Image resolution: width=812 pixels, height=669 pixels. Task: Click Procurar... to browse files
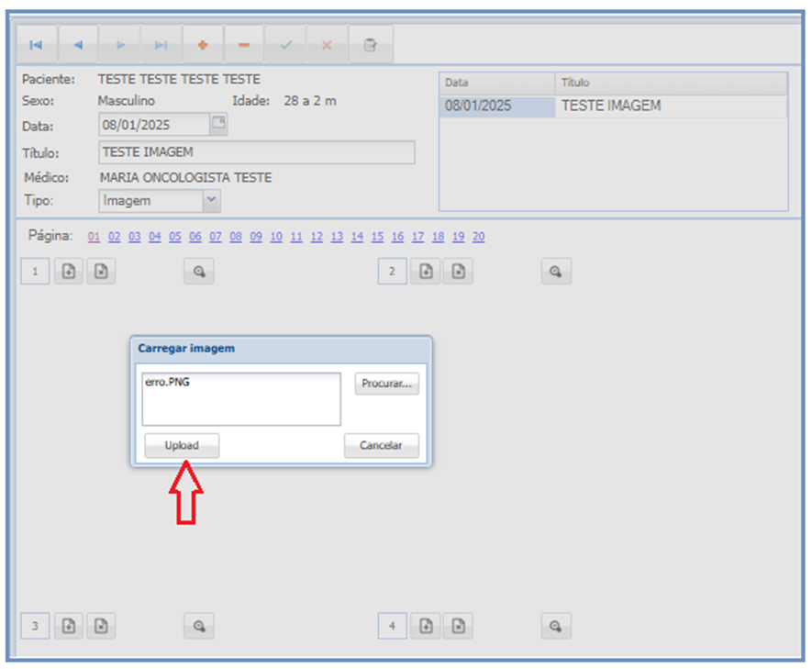[387, 384]
